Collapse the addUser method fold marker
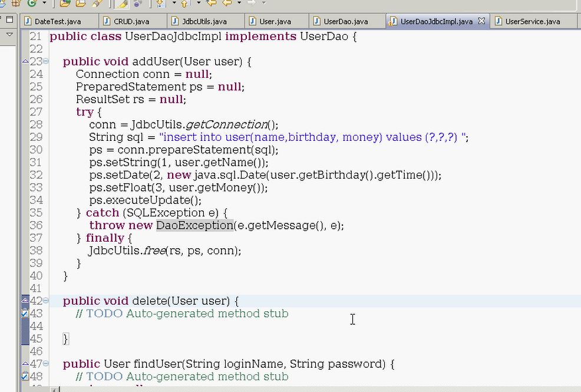 pyautogui.click(x=45, y=61)
